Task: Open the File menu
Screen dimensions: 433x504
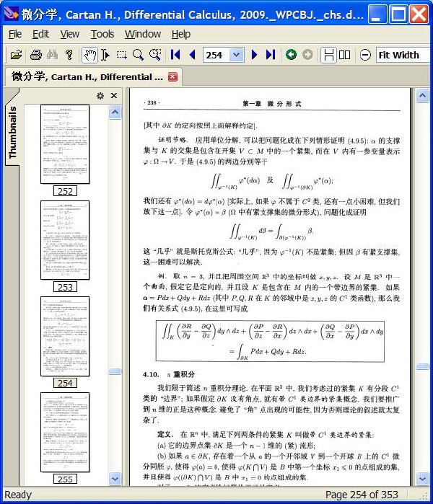Action: [x=15, y=34]
